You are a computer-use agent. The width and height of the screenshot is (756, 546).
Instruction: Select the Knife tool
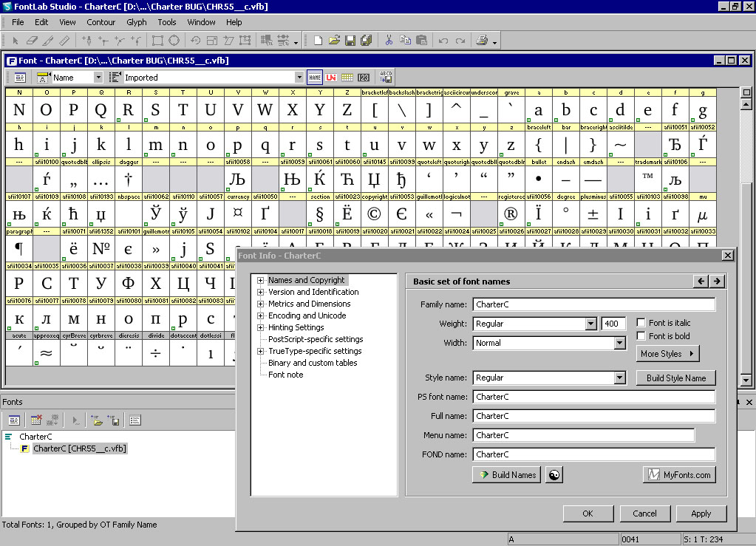point(48,41)
